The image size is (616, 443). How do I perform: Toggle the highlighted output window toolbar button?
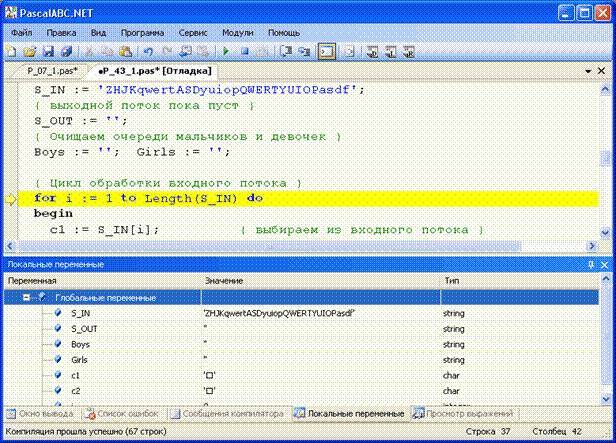tap(326, 52)
